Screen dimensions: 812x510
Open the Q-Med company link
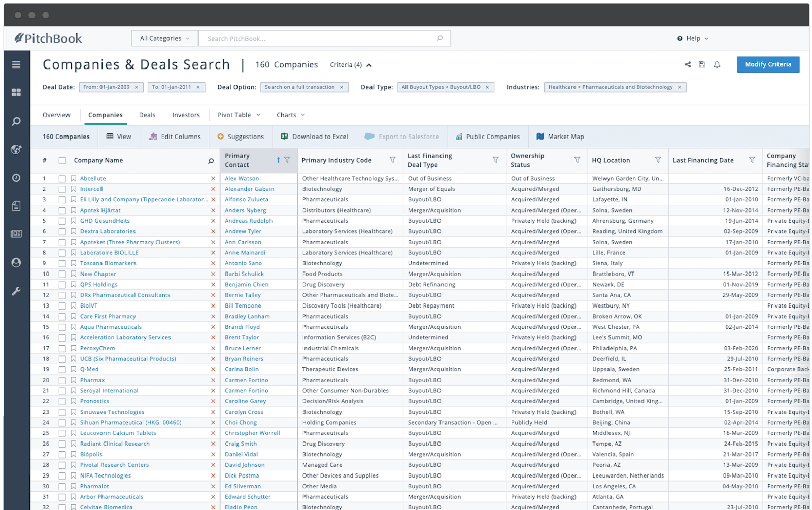click(89, 369)
